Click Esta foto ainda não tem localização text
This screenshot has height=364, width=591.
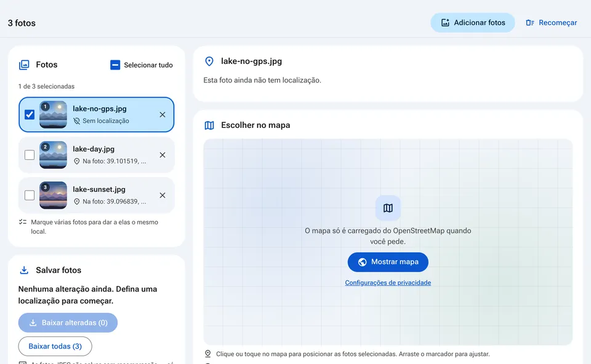[x=262, y=80]
